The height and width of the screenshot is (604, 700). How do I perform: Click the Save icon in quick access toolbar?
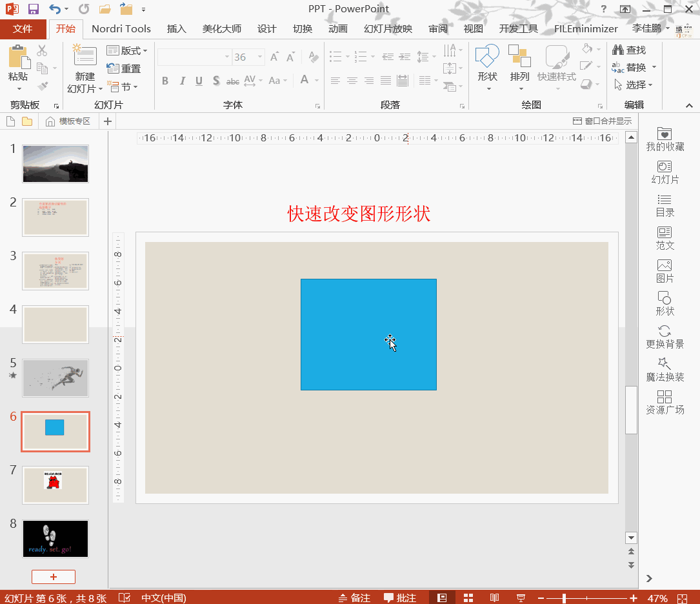(x=34, y=9)
